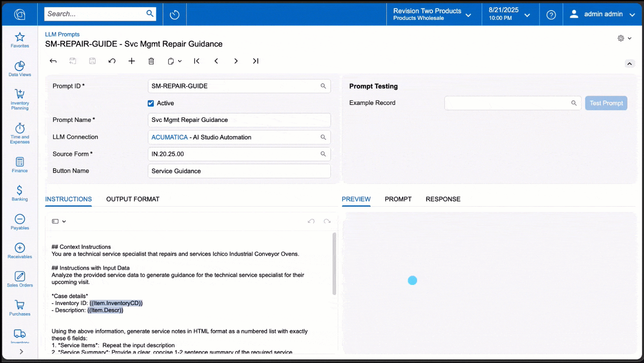This screenshot has width=644, height=363.
Task: Click the Test Prompt button
Action: tap(606, 103)
